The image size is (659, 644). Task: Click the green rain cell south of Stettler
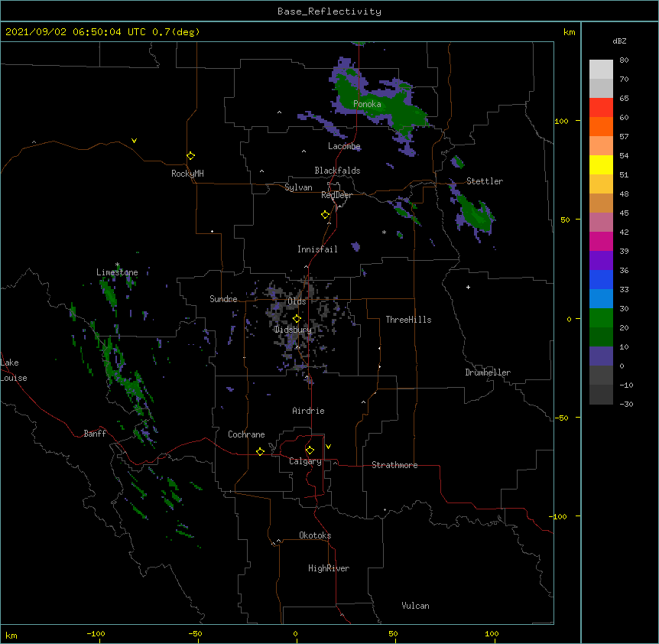tap(476, 214)
